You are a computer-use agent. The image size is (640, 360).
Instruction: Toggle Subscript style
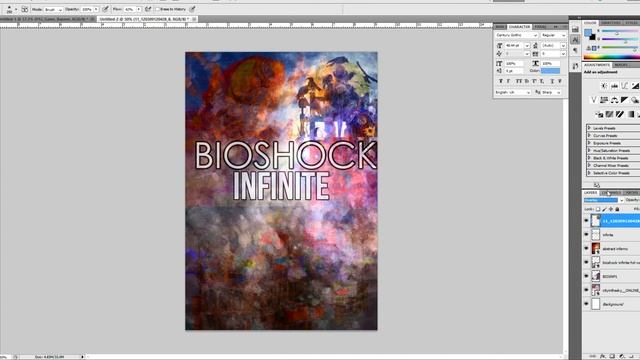(x=542, y=81)
